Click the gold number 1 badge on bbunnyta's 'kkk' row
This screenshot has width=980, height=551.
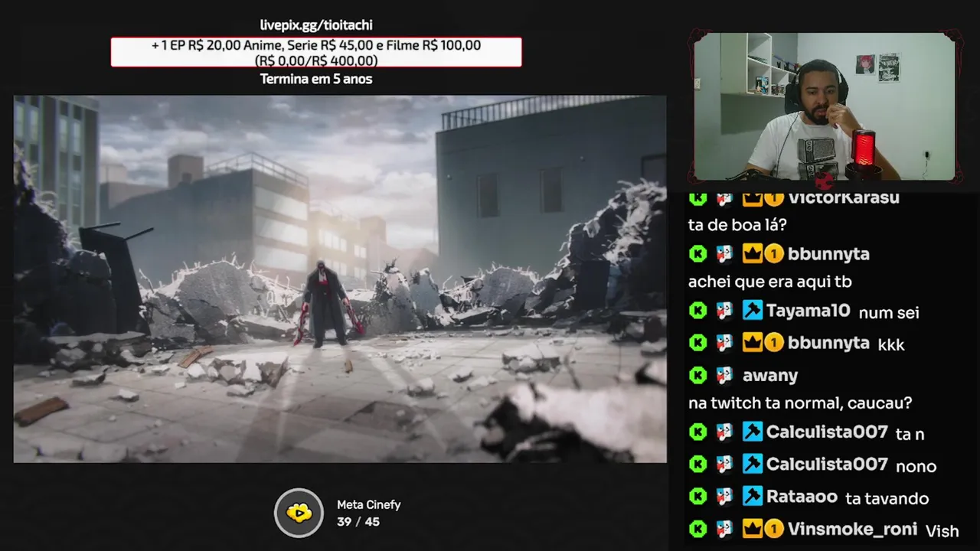tap(774, 342)
